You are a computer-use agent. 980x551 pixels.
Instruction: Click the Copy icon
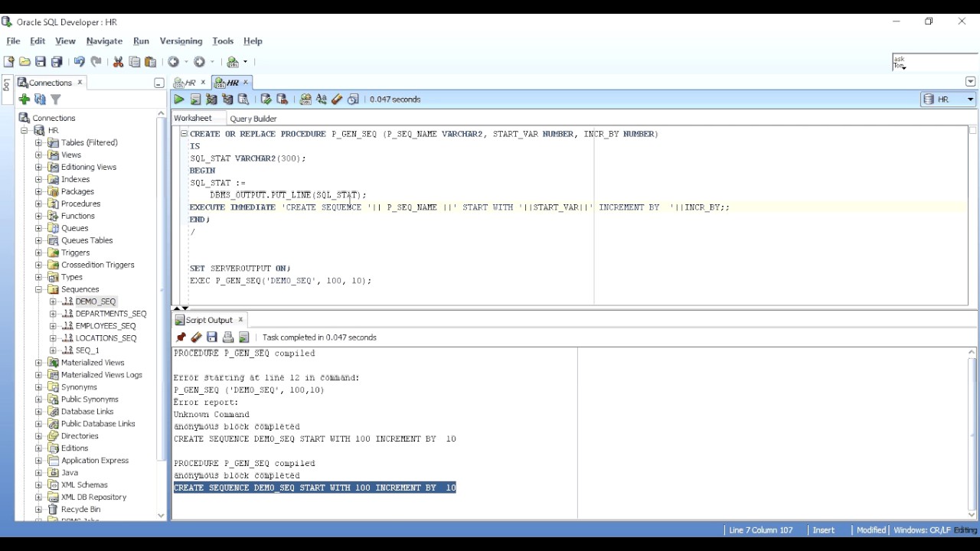click(135, 62)
